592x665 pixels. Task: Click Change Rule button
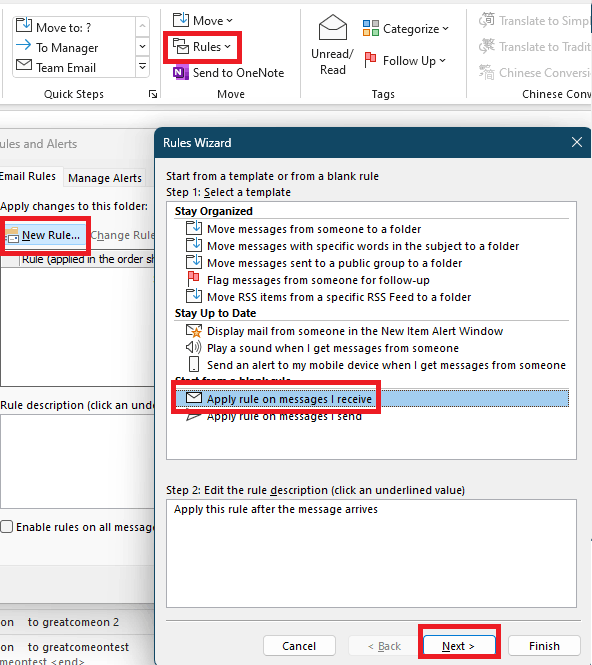(x=123, y=235)
